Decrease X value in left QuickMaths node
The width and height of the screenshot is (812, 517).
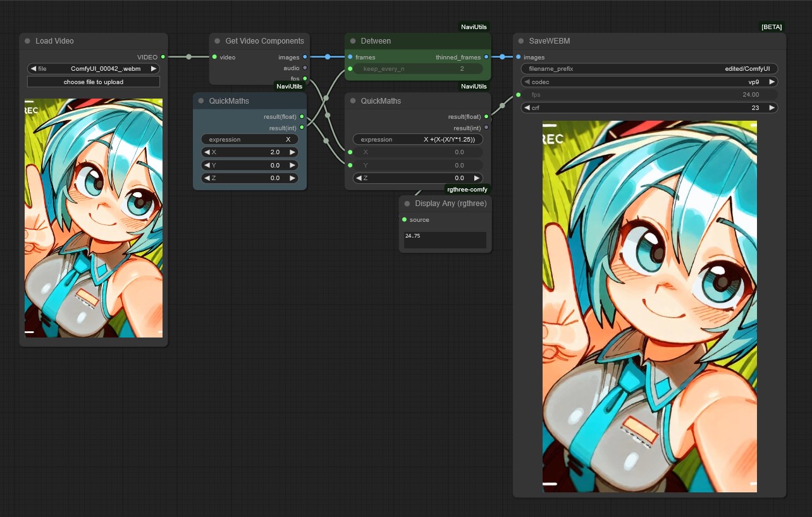tap(206, 152)
